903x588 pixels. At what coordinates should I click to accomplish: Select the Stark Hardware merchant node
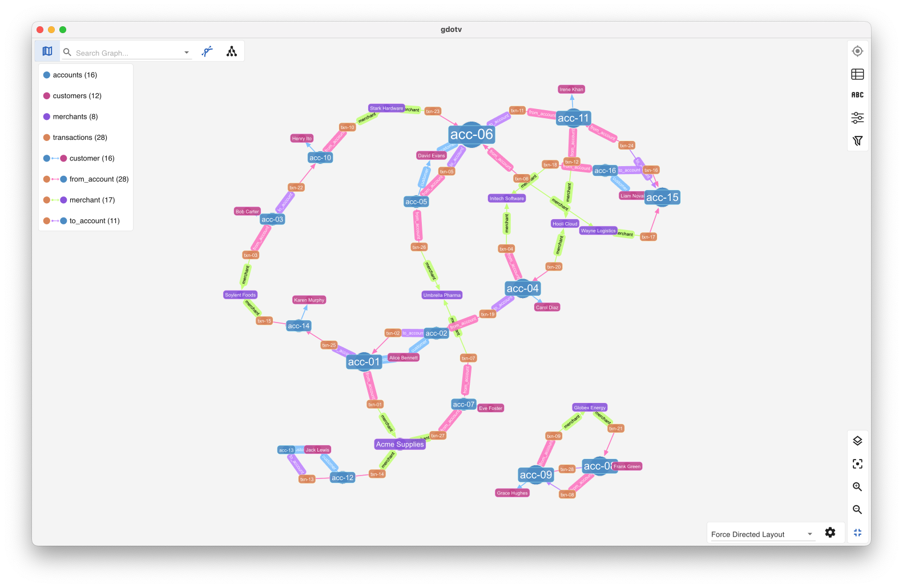[386, 108]
